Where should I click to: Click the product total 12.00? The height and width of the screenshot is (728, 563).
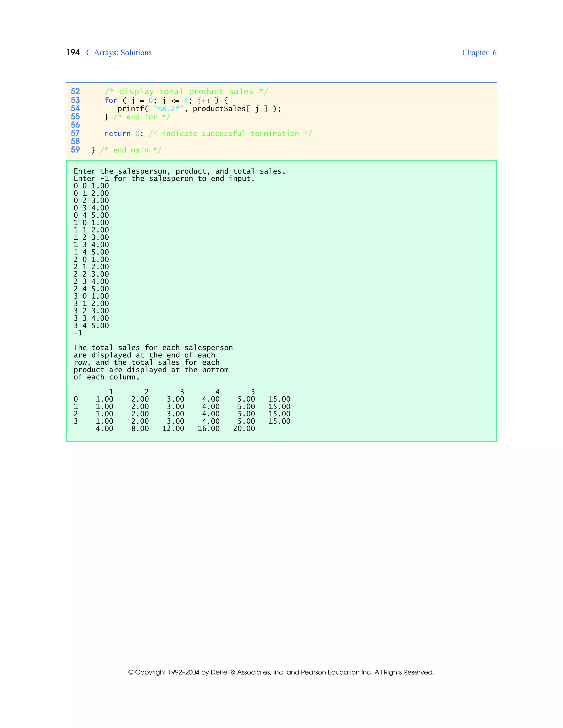tap(173, 428)
